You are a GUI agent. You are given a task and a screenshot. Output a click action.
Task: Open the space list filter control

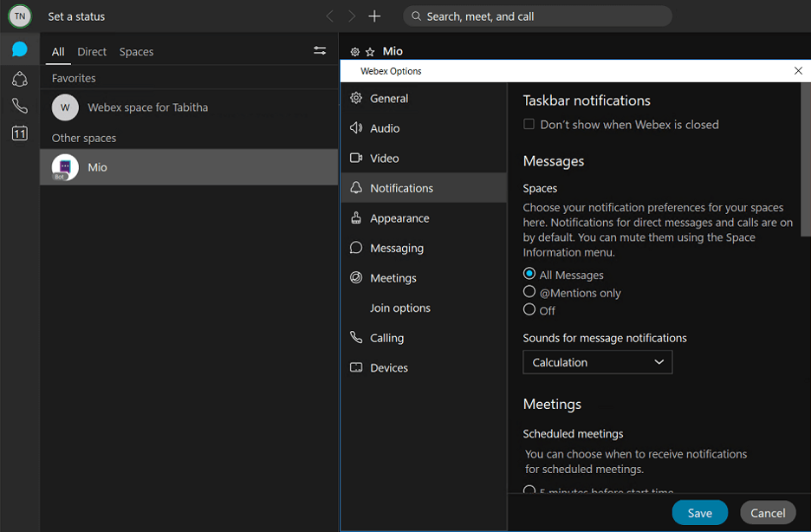coord(319,50)
